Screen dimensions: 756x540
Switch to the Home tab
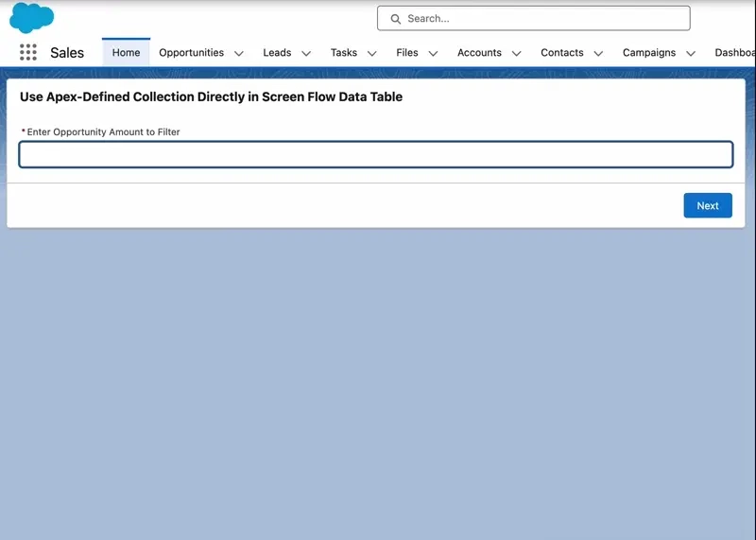(x=126, y=52)
